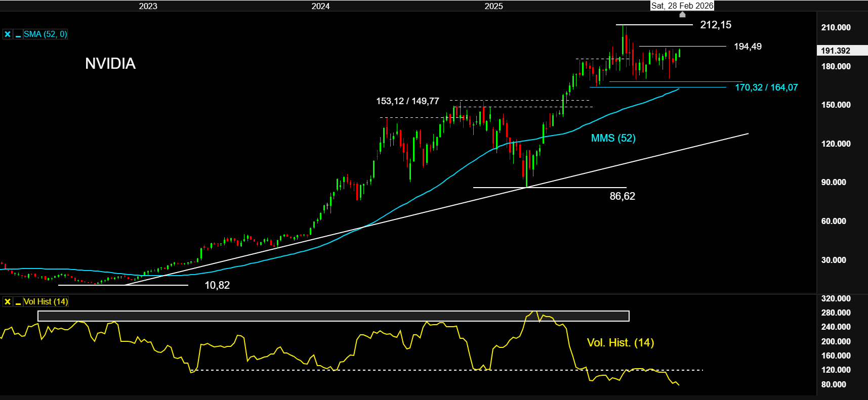This screenshot has width=868, height=400.
Task: Open Vol Hist (14) indicator settings label
Action: click(46, 302)
